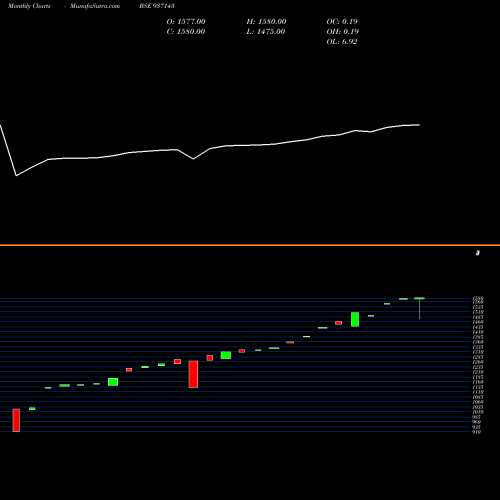
Task: Select the 'BSE 937143' symbol text
Action: 157,6
